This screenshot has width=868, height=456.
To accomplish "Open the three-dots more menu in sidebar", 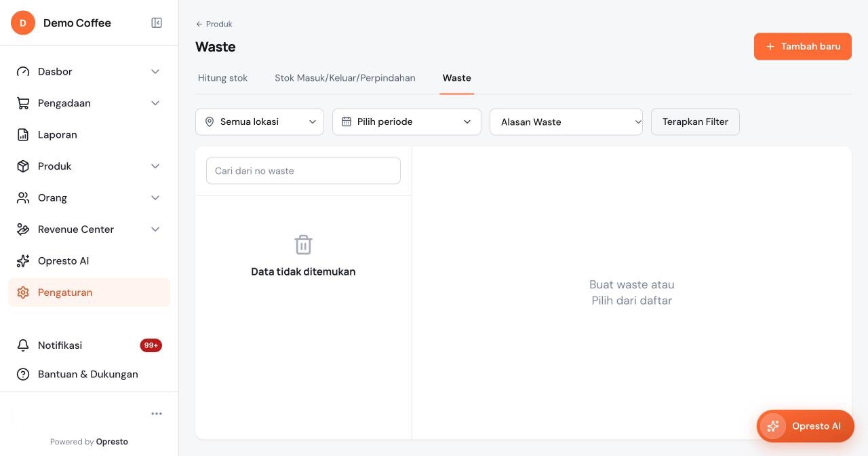I will pos(157,414).
